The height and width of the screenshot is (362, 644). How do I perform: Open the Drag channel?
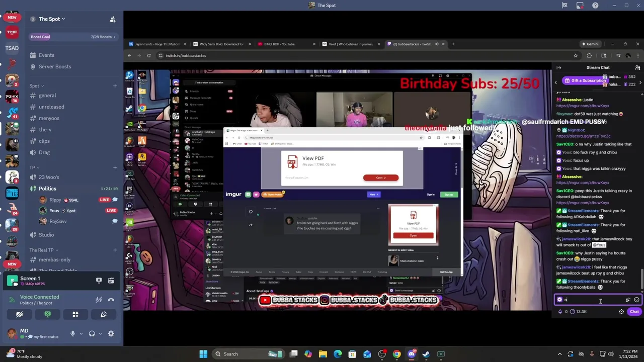[x=73, y=152]
